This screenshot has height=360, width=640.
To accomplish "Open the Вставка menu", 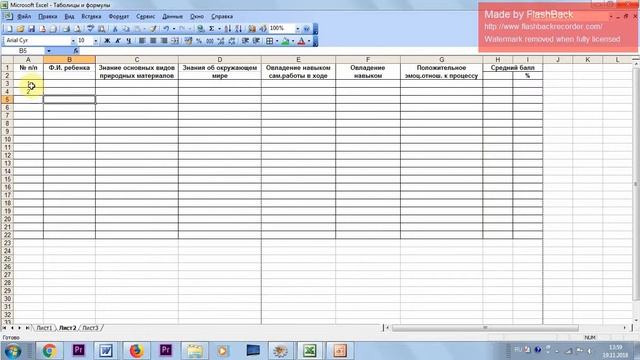I will point(91,17).
